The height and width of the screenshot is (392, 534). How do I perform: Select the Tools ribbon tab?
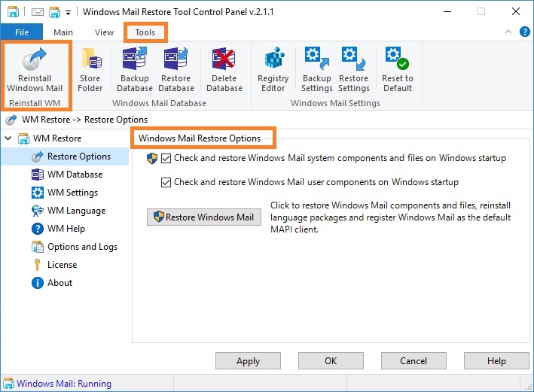(x=145, y=32)
